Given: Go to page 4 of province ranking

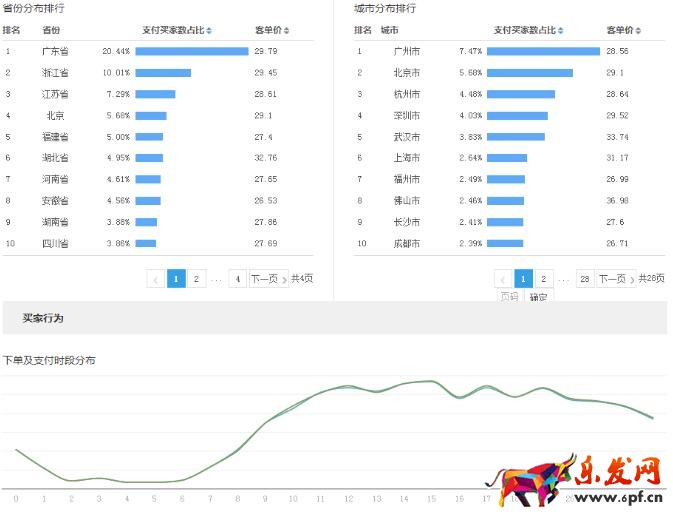Looking at the screenshot, I should click(x=237, y=279).
